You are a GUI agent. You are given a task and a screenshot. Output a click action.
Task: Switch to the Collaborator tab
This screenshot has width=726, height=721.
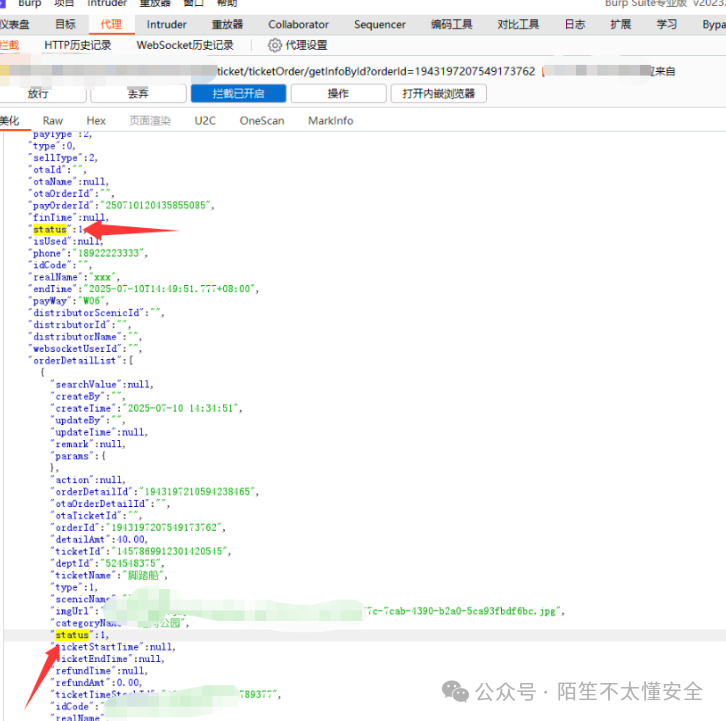[x=298, y=25]
